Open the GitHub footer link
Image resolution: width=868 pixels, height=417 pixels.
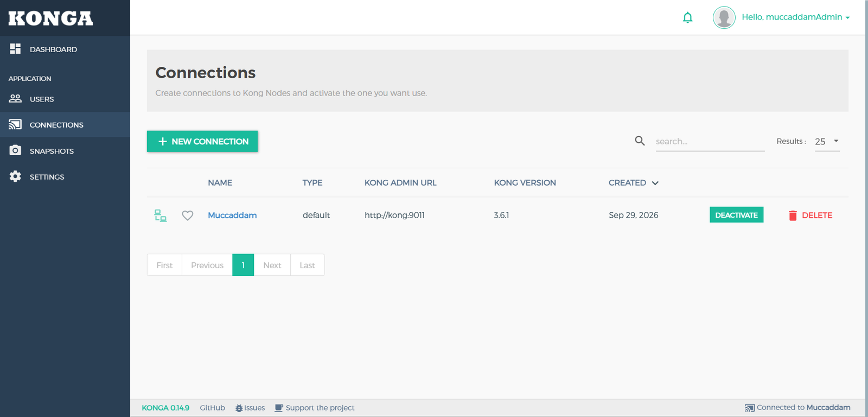[x=212, y=408]
